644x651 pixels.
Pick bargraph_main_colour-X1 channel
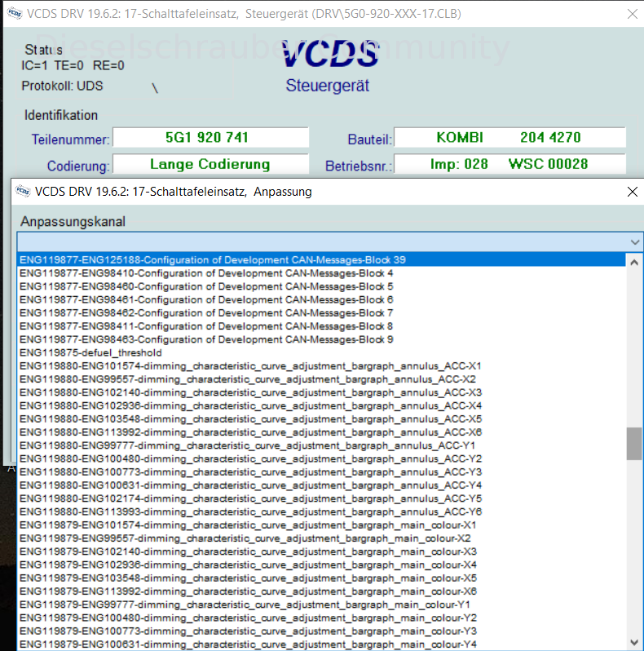click(321, 525)
